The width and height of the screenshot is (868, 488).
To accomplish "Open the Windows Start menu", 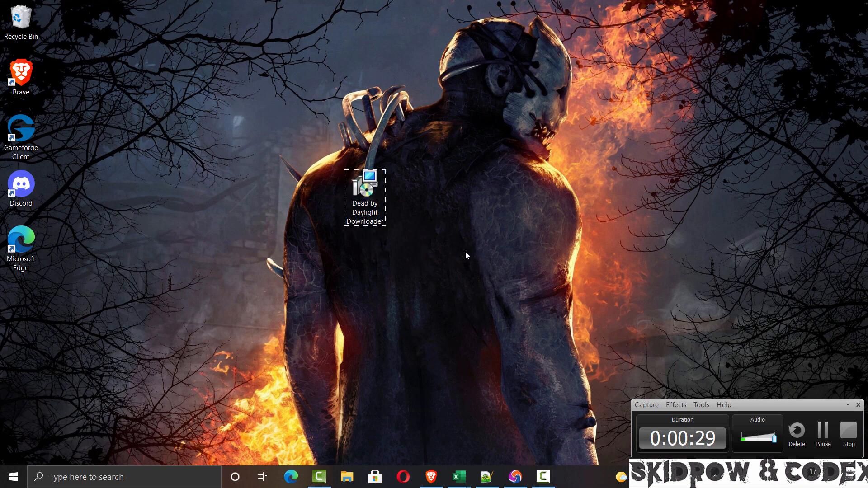I will click(14, 477).
